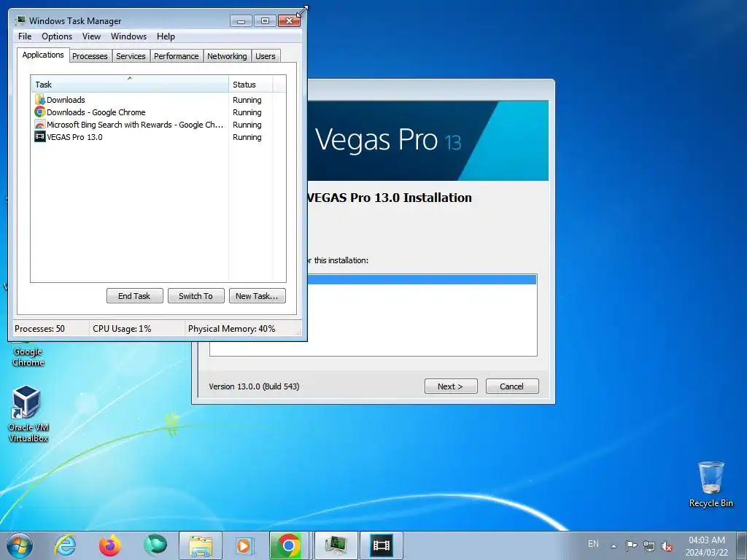This screenshot has height=560, width=747.
Task: Click the Switch To button
Action: click(196, 296)
